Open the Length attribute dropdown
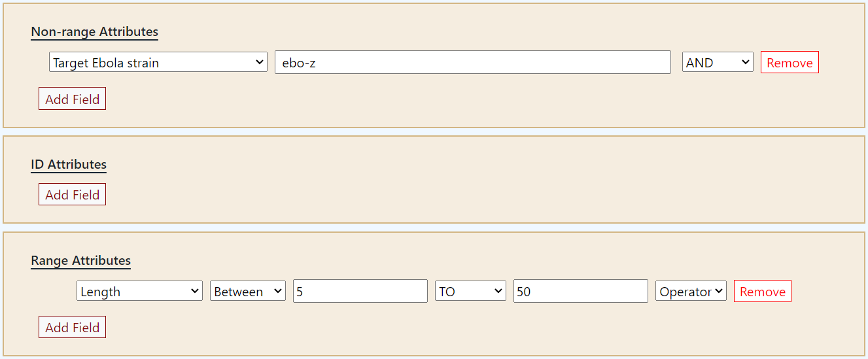 click(139, 292)
